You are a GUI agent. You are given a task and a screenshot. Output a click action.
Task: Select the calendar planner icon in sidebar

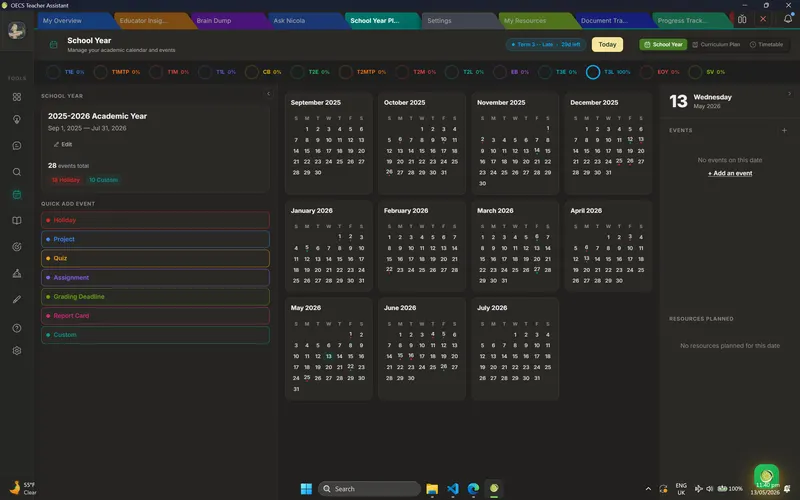point(17,194)
